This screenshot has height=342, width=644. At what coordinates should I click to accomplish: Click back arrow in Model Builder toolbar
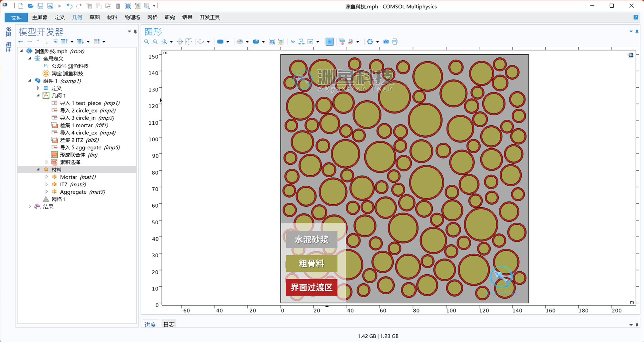pyautogui.click(x=21, y=42)
